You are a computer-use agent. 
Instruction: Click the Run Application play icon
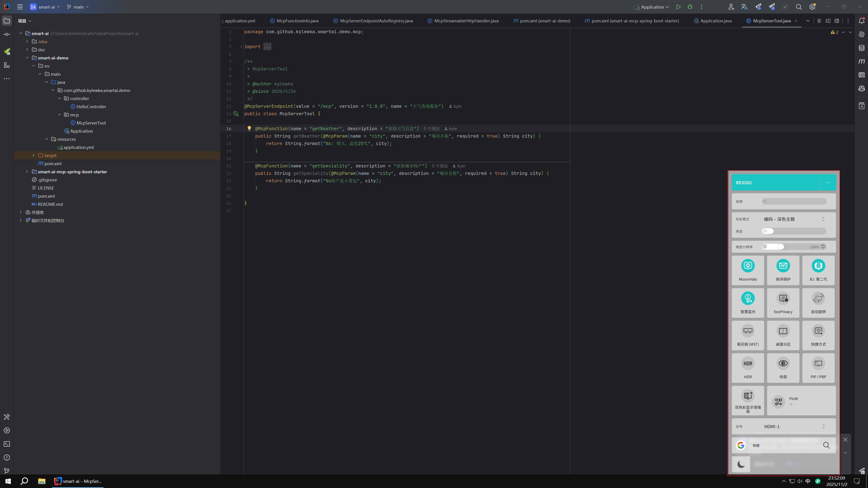coord(678,7)
